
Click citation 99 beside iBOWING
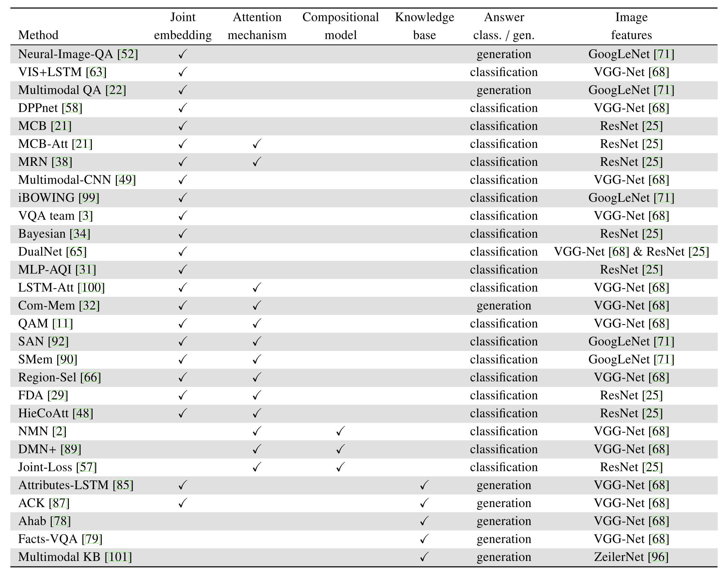[x=89, y=198]
